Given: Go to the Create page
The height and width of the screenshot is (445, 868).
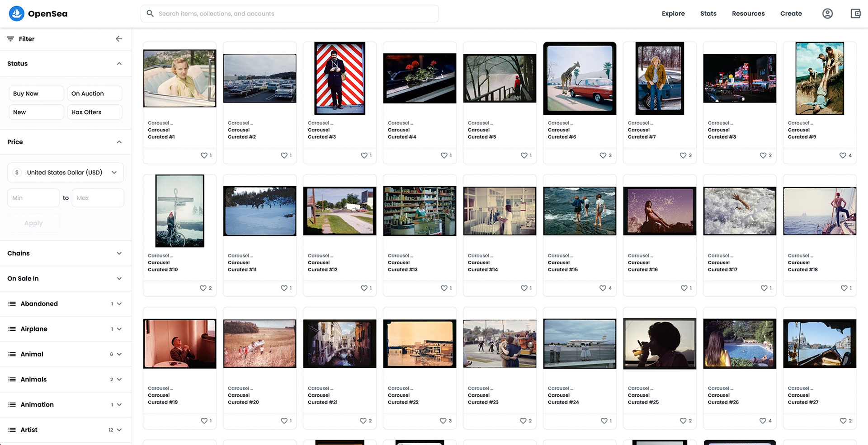Looking at the screenshot, I should pyautogui.click(x=791, y=14).
